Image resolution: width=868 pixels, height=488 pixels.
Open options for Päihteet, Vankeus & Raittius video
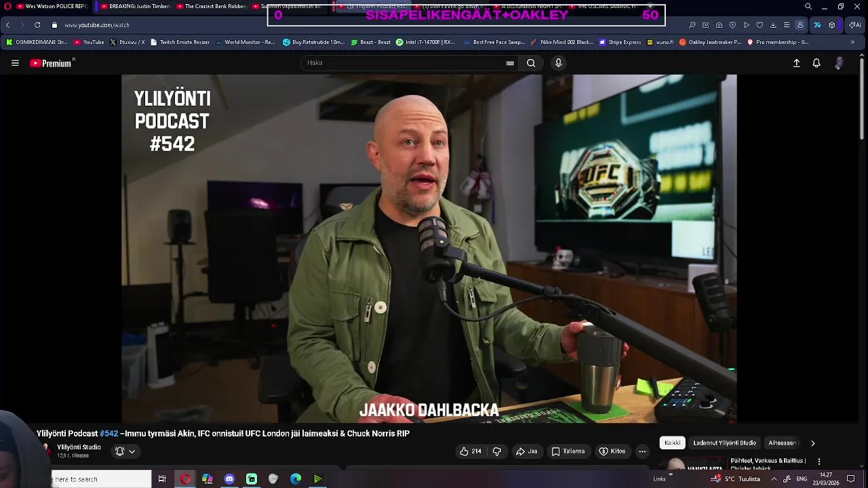[x=819, y=462]
